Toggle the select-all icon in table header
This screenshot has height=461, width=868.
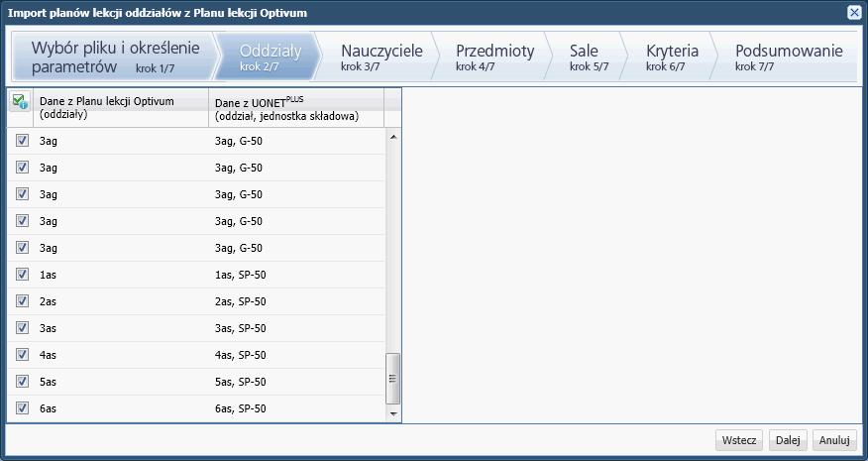[x=20, y=101]
